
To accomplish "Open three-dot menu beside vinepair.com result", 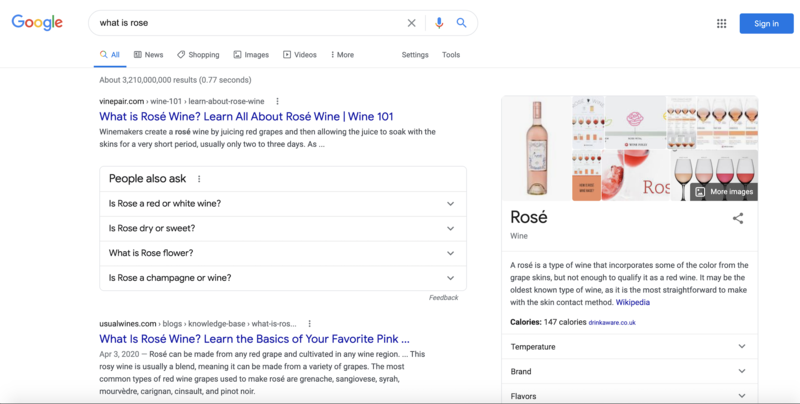I will (278, 101).
